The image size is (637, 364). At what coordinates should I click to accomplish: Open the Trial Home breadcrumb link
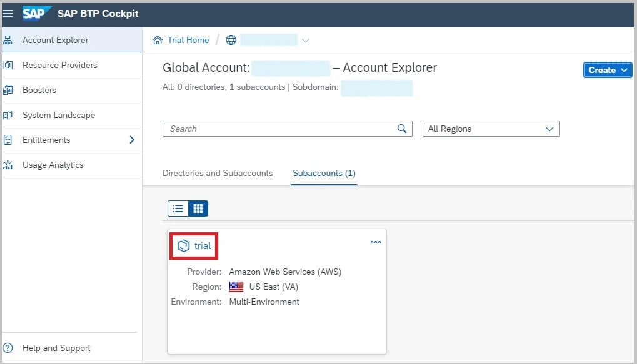pyautogui.click(x=188, y=40)
